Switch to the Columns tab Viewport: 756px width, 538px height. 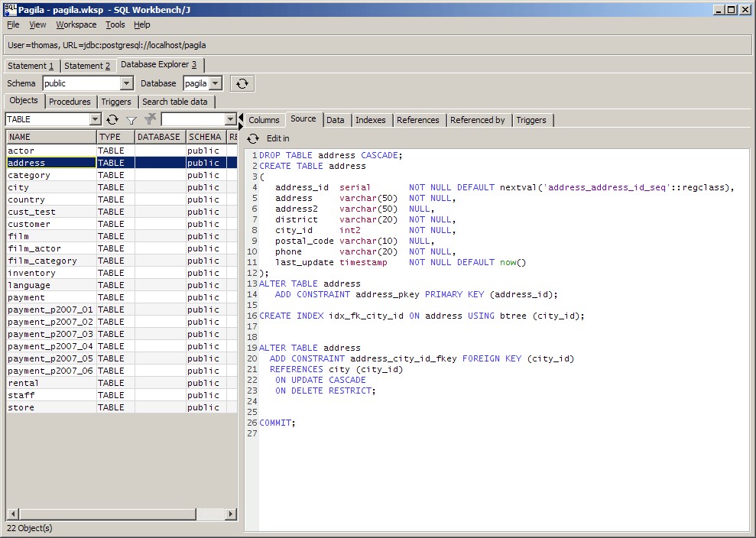[x=264, y=120]
